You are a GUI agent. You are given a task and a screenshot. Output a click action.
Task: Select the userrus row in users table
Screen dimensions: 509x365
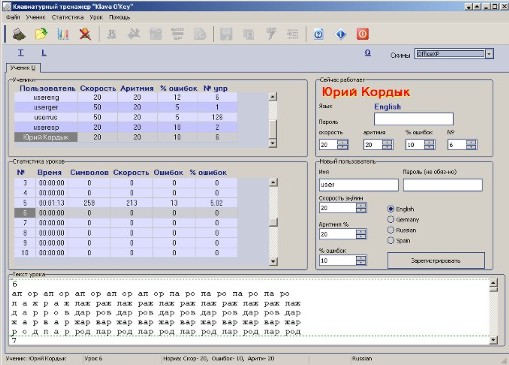click(x=126, y=117)
